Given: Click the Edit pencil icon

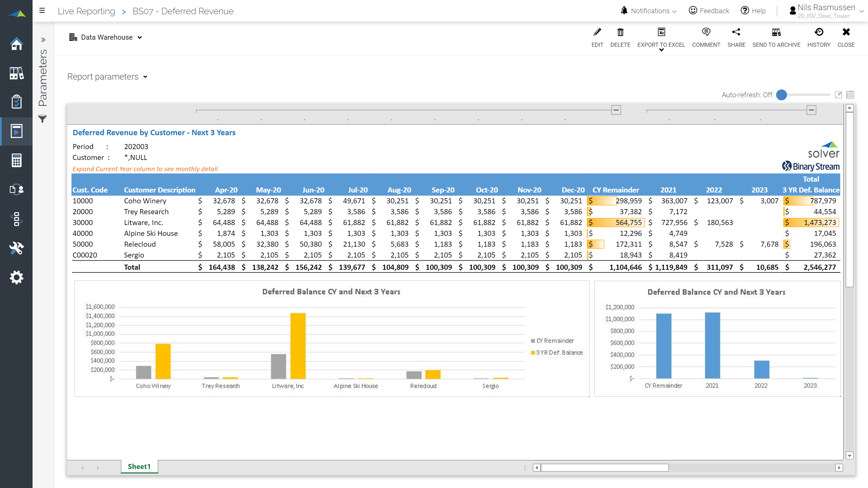Looking at the screenshot, I should [x=597, y=33].
